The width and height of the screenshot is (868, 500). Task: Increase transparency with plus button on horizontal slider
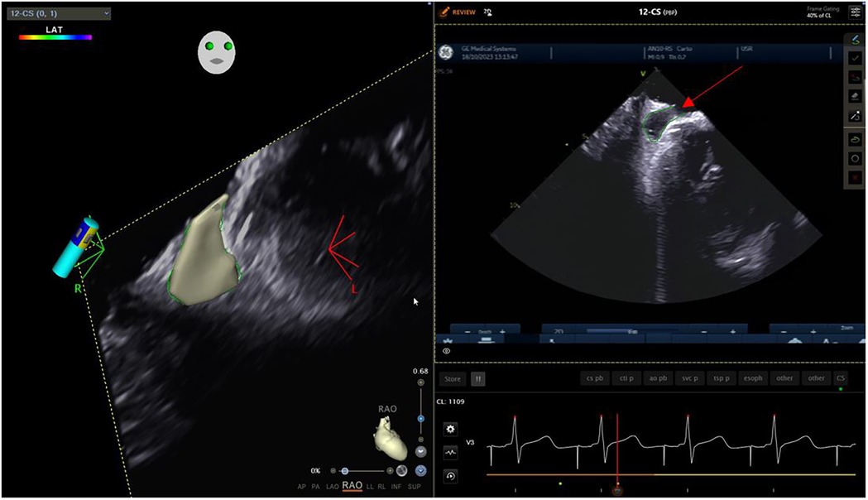coord(390,471)
